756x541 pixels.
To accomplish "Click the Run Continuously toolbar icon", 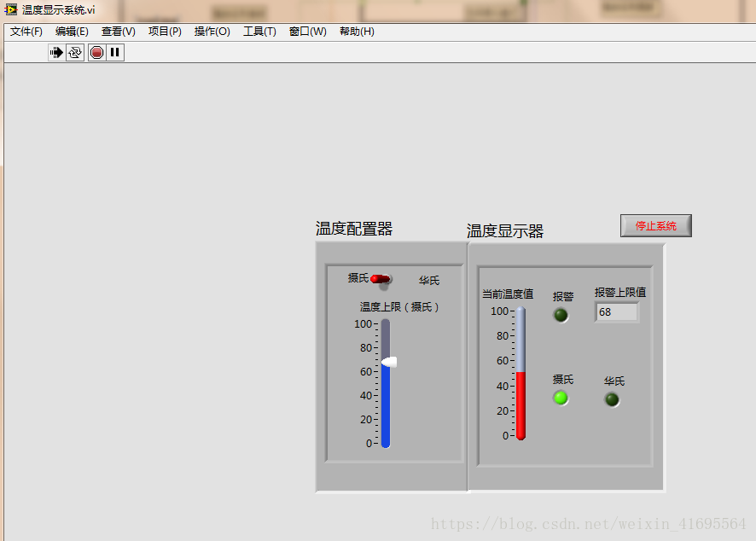I will point(75,53).
